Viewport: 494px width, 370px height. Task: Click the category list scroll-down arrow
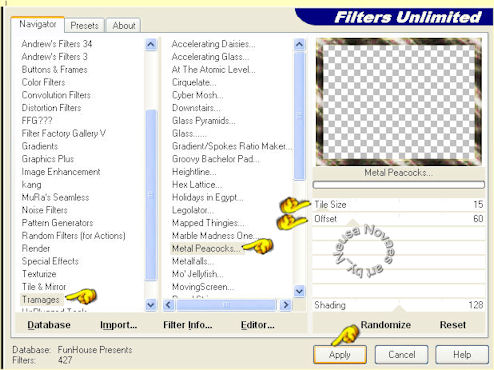151,305
